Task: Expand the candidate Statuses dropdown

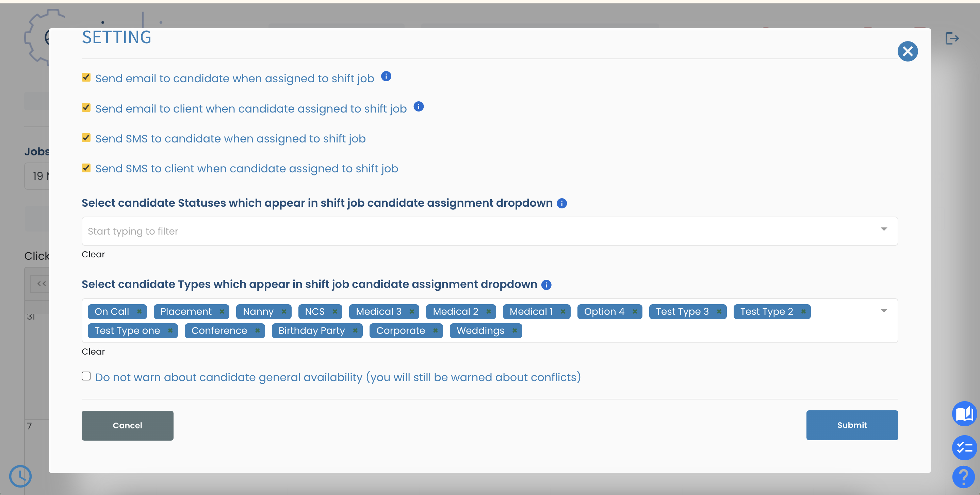Action: tap(884, 229)
